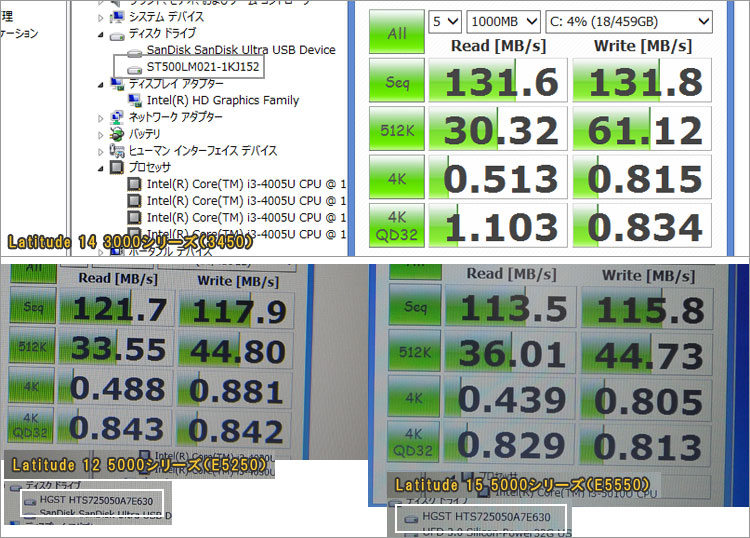Collapse the プロセッサ tree node arrow

click(x=101, y=167)
